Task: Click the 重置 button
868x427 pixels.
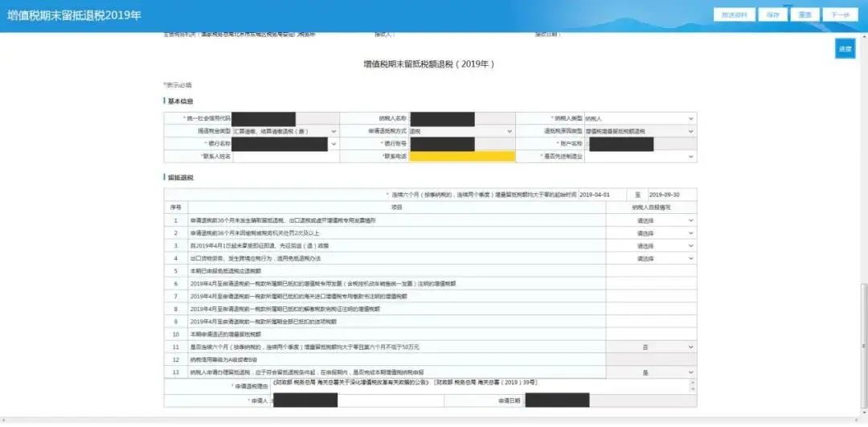Action: (805, 15)
